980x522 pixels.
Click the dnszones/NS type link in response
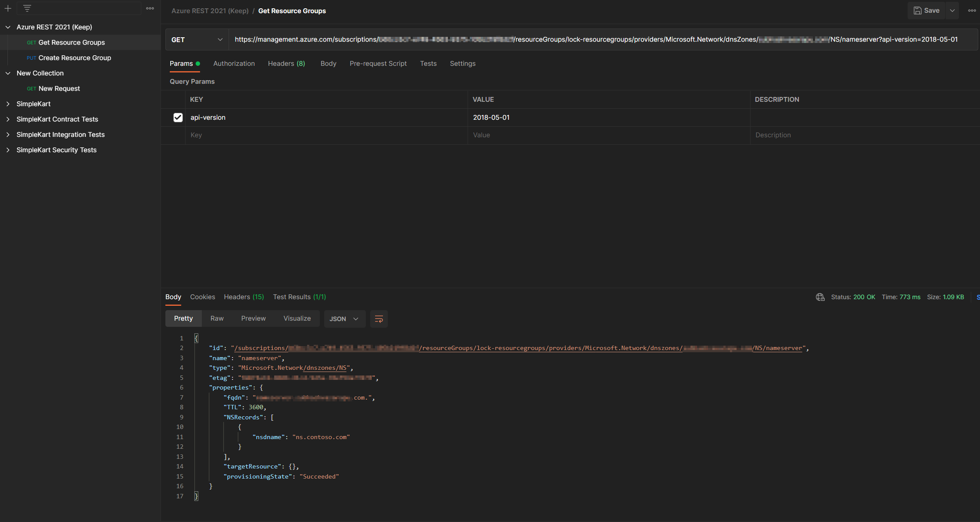point(325,368)
